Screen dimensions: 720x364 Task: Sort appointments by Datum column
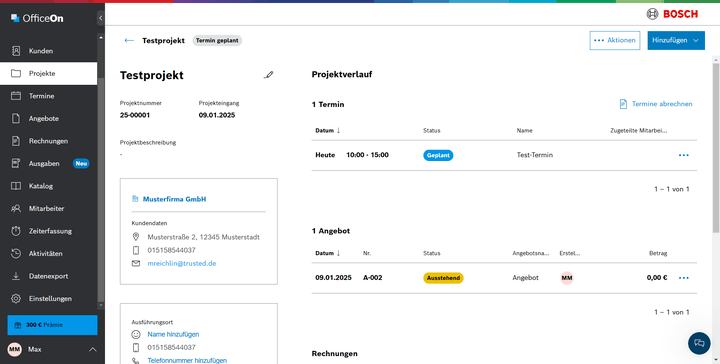coord(328,130)
